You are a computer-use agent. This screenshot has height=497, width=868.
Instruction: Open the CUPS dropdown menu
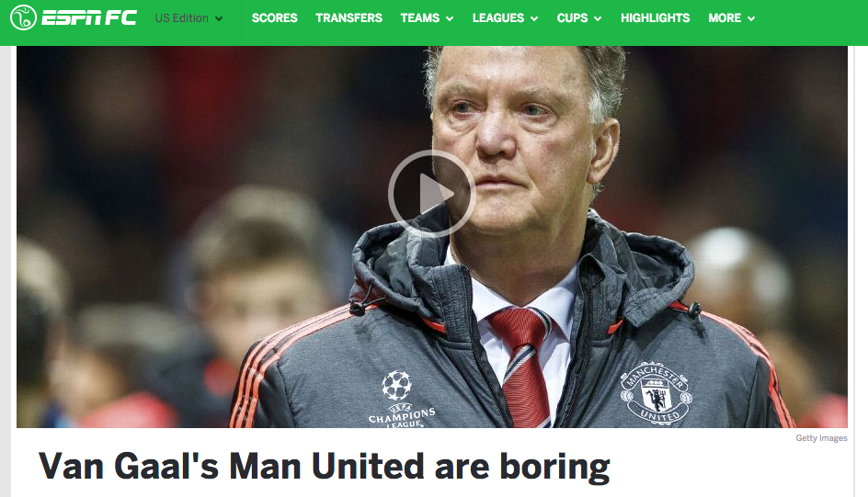point(579,18)
